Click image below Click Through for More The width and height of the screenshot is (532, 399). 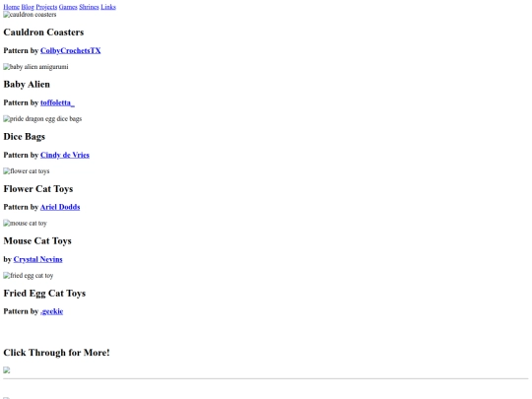7,369
